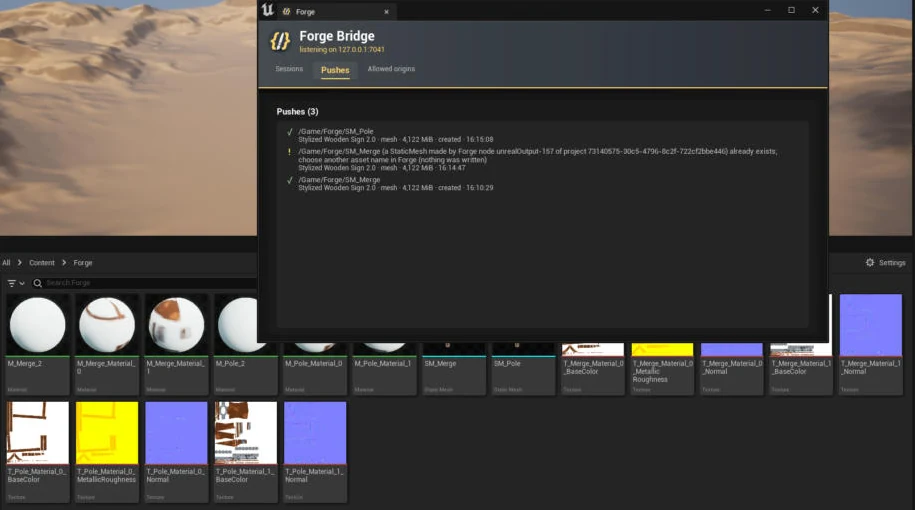Open the Pushes tab
The width and height of the screenshot is (915, 510).
point(335,70)
